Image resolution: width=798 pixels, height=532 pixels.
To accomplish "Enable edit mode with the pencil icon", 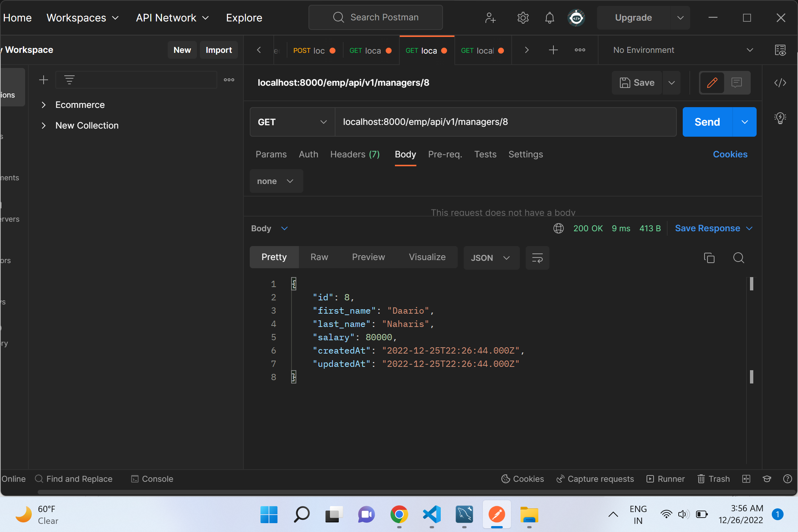I will pos(712,83).
